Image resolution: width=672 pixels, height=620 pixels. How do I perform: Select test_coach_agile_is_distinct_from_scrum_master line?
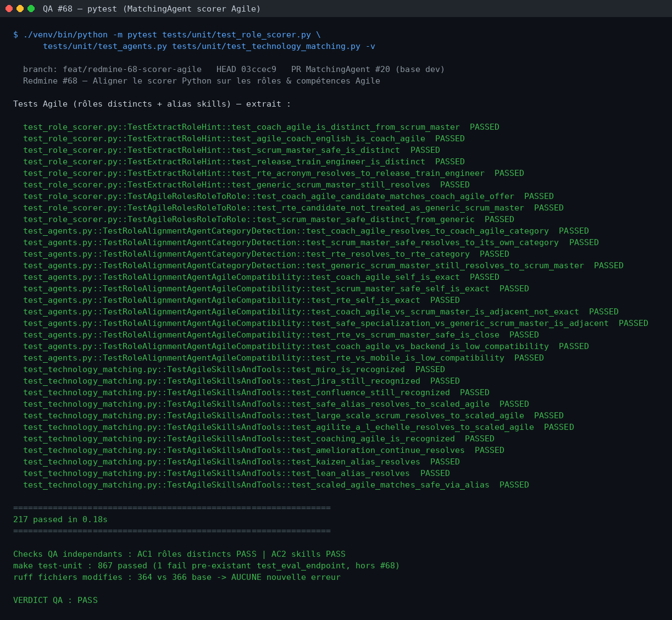(261, 127)
